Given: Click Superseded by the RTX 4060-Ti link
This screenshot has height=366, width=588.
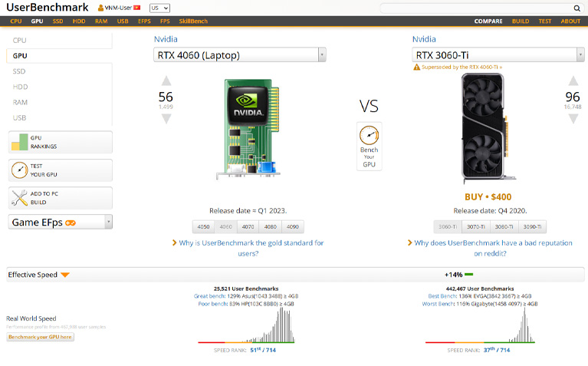Looking at the screenshot, I should pyautogui.click(x=462, y=68).
